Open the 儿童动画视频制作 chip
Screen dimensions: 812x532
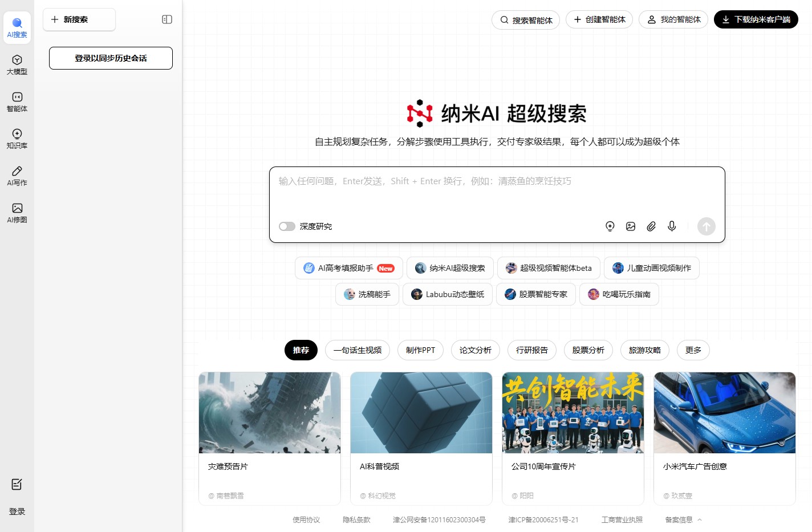[x=652, y=268]
